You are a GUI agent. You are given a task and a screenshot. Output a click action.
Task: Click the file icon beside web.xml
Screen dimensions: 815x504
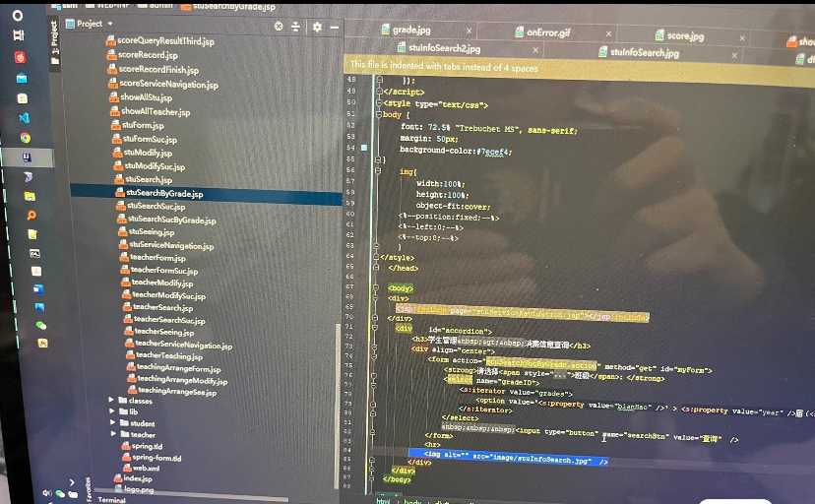[x=127, y=468]
